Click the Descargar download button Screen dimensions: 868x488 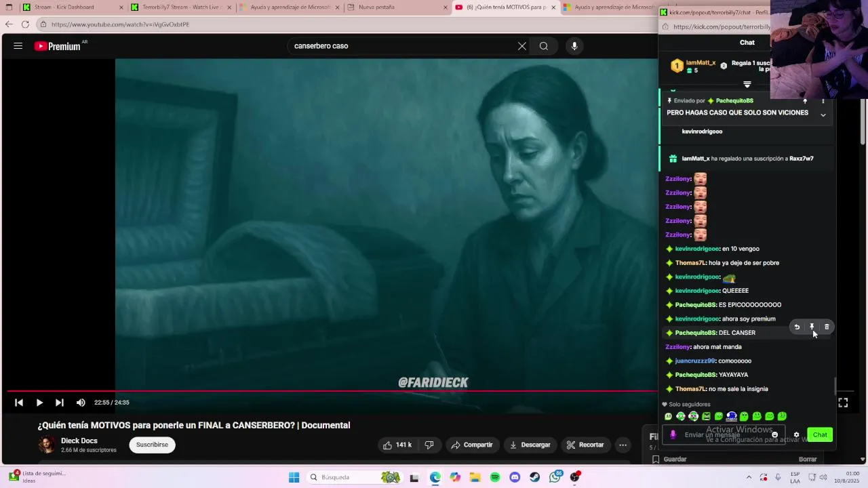[x=530, y=445]
